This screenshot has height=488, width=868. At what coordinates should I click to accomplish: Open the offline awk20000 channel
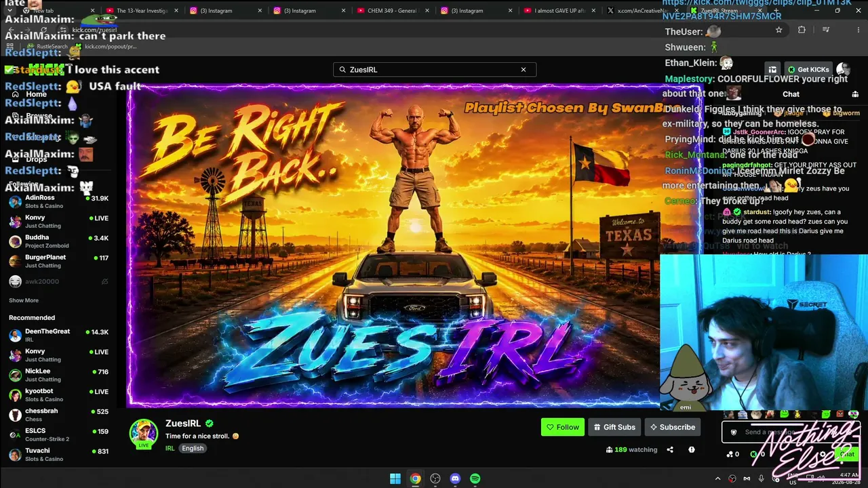click(x=58, y=281)
